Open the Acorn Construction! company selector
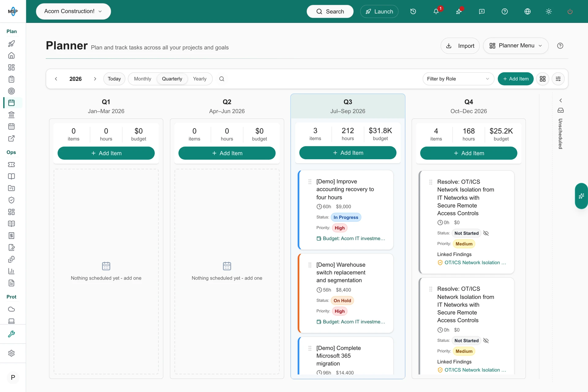 tap(73, 11)
